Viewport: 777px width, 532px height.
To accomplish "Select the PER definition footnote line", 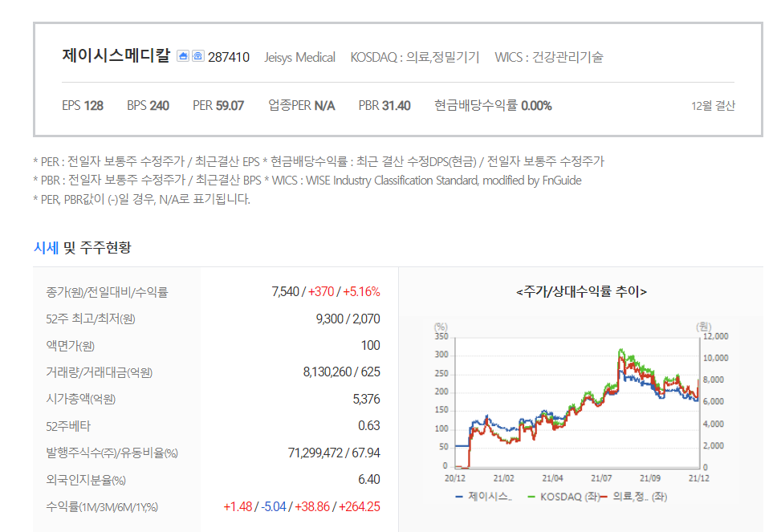I will tap(319, 161).
